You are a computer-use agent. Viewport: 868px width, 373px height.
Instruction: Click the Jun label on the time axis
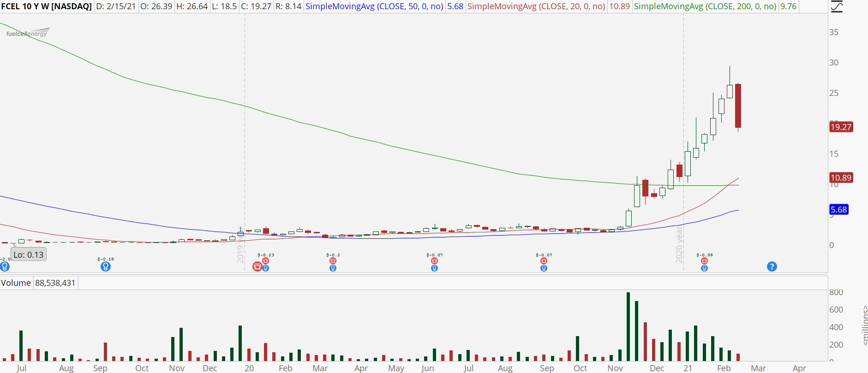(x=428, y=368)
